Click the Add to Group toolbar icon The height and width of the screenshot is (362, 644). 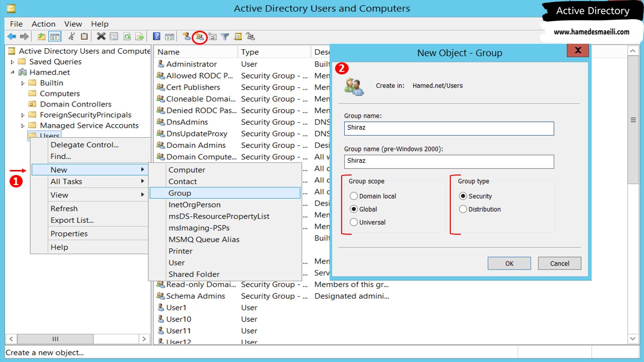click(251, 37)
